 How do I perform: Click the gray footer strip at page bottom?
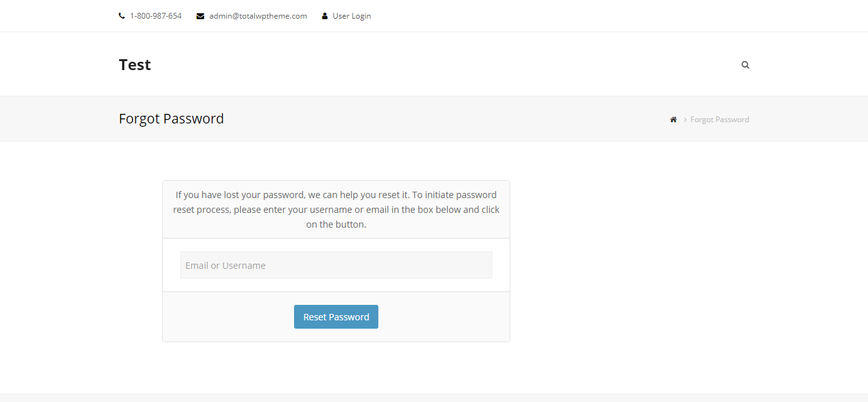click(x=434, y=398)
